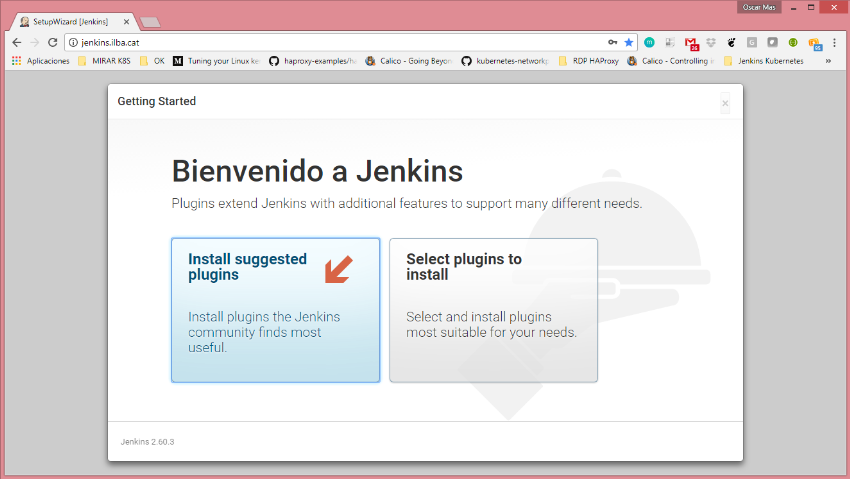The width and height of the screenshot is (850, 479).
Task: Expand the hidden bookmarks chevron
Action: point(828,61)
